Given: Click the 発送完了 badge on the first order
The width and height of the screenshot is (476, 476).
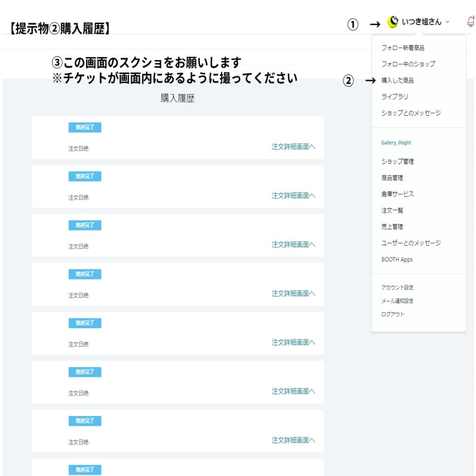Looking at the screenshot, I should coord(85,127).
